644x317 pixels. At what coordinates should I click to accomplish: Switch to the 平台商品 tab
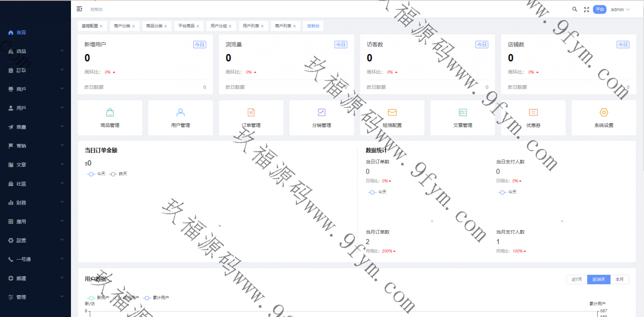[x=186, y=26]
